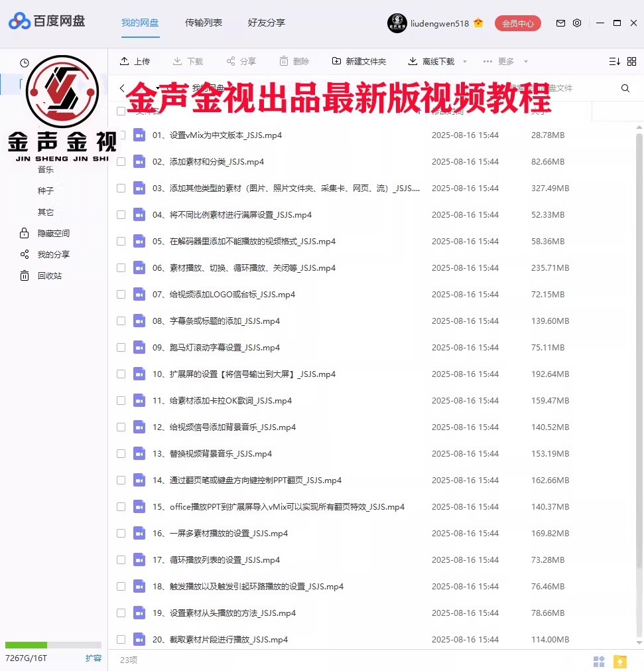This screenshot has width=644, height=671.
Task: Check the checkbox for 13、替换视频背景音乐 file
Action: 121,453
